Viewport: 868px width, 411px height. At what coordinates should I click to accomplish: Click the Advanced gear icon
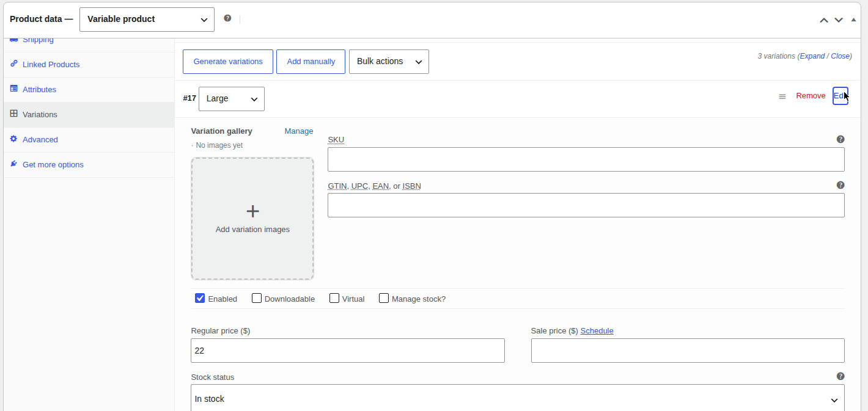[14, 139]
